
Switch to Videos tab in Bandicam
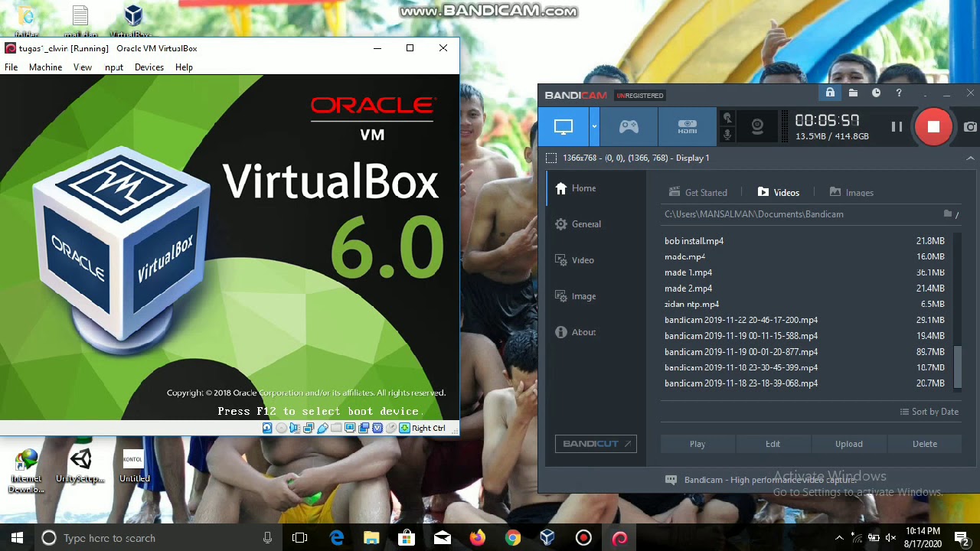[x=778, y=193]
